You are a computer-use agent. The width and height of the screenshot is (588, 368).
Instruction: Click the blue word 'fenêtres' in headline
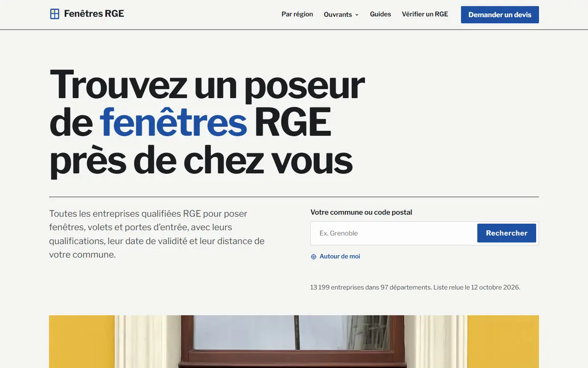[173, 123]
